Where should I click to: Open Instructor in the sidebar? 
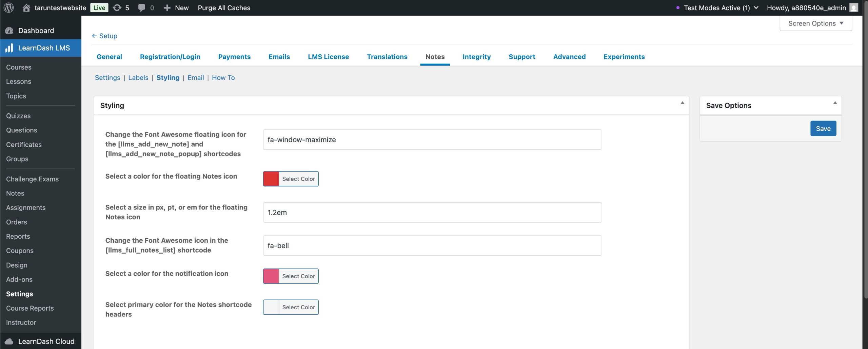(x=21, y=322)
